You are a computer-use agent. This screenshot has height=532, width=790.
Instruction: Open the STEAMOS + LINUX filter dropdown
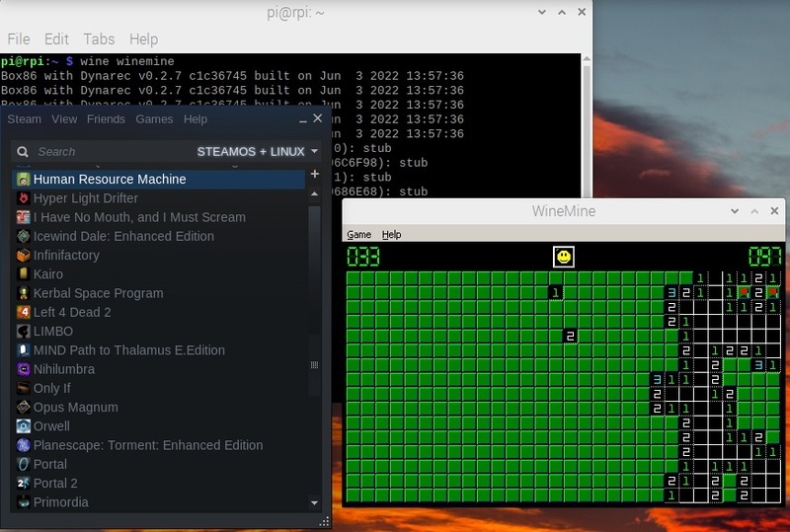tap(258, 152)
